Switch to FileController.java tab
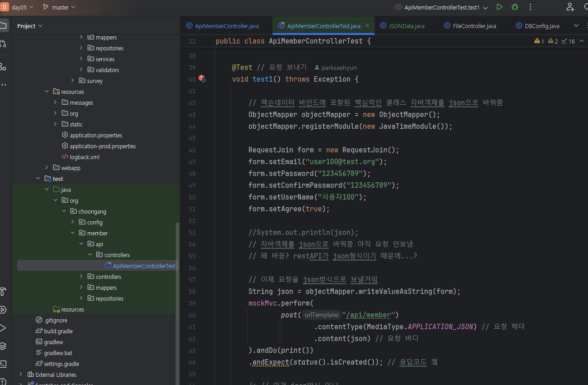 [x=470, y=26]
